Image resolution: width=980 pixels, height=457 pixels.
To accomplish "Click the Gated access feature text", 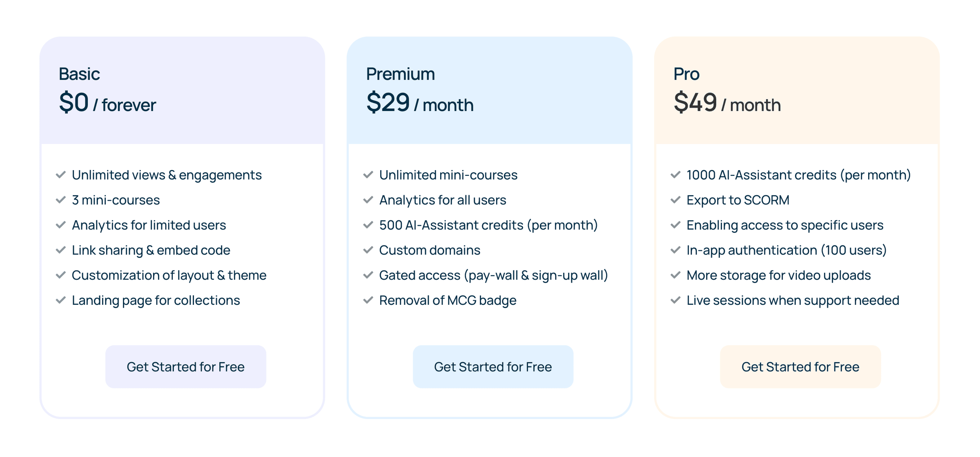I will point(494,275).
